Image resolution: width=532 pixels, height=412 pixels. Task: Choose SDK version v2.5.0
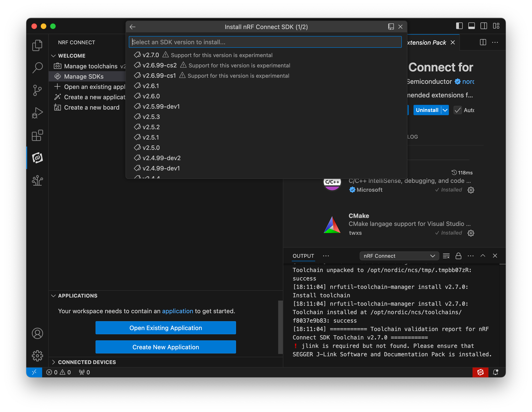pos(266,147)
